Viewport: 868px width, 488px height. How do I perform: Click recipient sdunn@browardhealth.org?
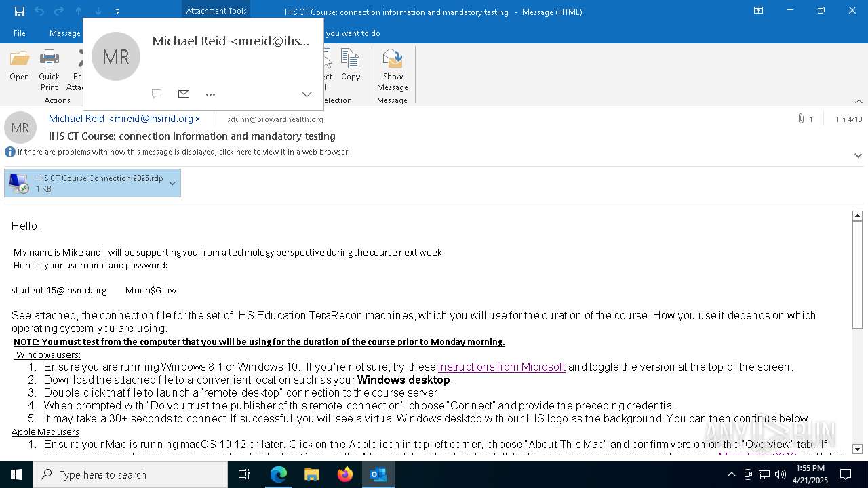[x=275, y=119]
